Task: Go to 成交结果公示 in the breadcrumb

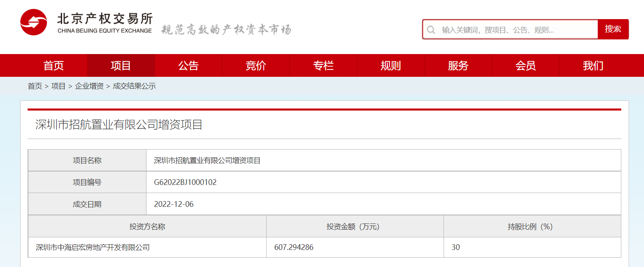Action: pos(134,86)
